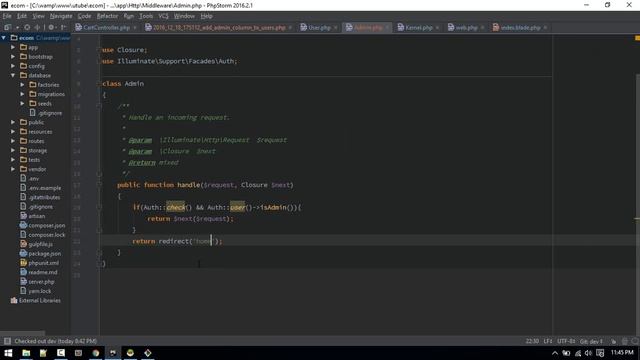This screenshot has height=360, width=640.
Task: Click the Git: dev branch widget
Action: pyautogui.click(x=591, y=341)
